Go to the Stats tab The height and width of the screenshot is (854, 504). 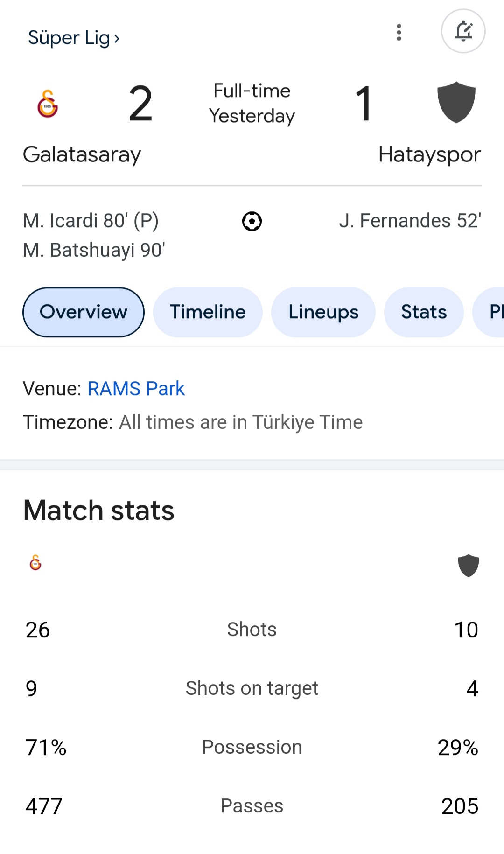(424, 312)
